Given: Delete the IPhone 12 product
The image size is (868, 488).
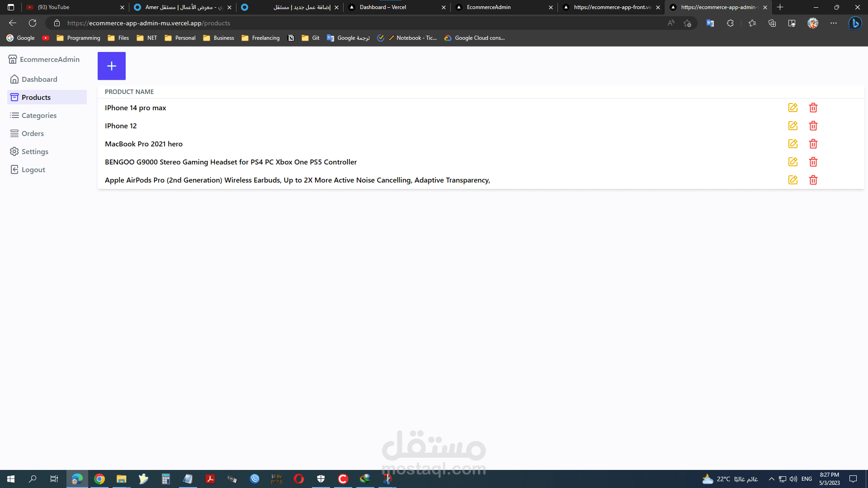Looking at the screenshot, I should pos(813,126).
